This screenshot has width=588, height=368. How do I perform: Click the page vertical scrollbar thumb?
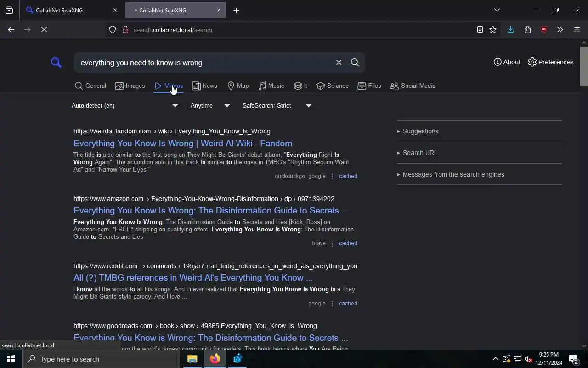point(584,66)
